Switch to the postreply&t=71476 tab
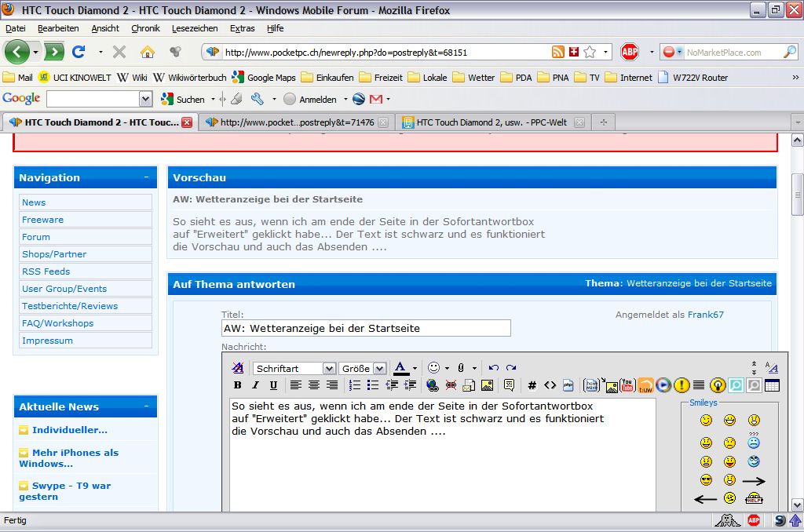This screenshot has height=532, width=804. click(297, 122)
